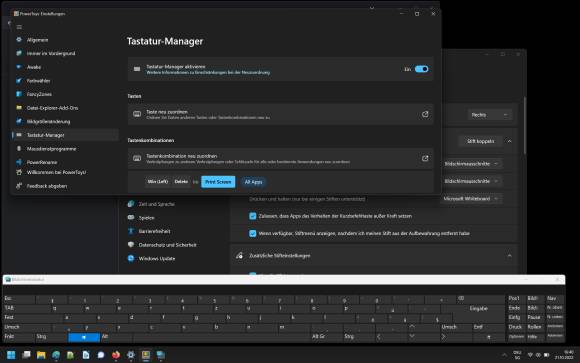Open the clock and date in taskbar
Screen dimensions: 580x363
coord(564,355)
